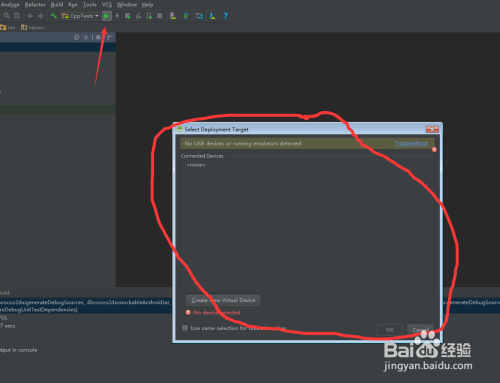This screenshot has width=500, height=383.
Task: Click Hide panel icon in project header
Action: click(110, 37)
